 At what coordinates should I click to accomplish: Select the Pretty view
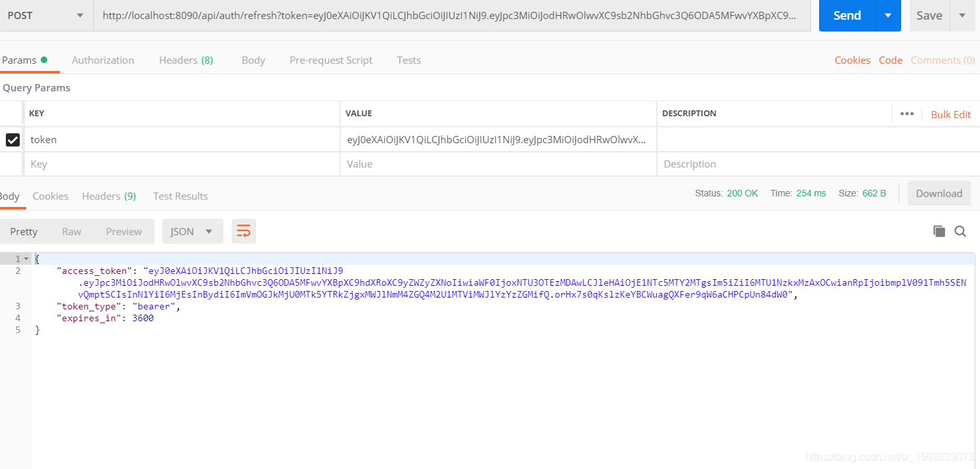click(x=24, y=231)
